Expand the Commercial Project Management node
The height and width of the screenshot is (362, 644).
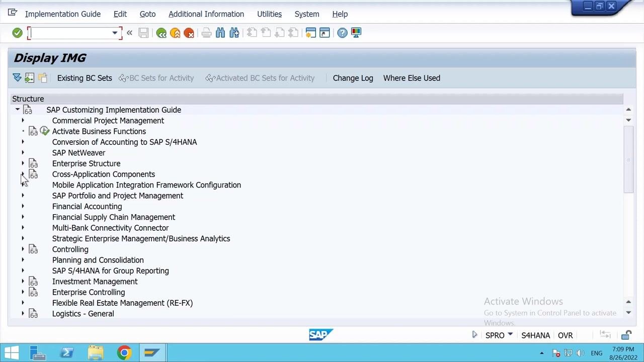pyautogui.click(x=23, y=121)
